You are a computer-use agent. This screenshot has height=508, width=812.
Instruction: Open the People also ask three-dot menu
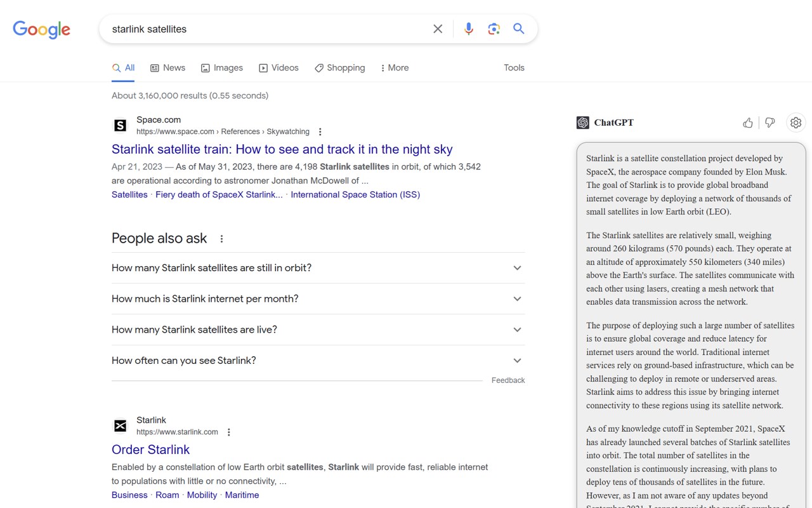221,239
